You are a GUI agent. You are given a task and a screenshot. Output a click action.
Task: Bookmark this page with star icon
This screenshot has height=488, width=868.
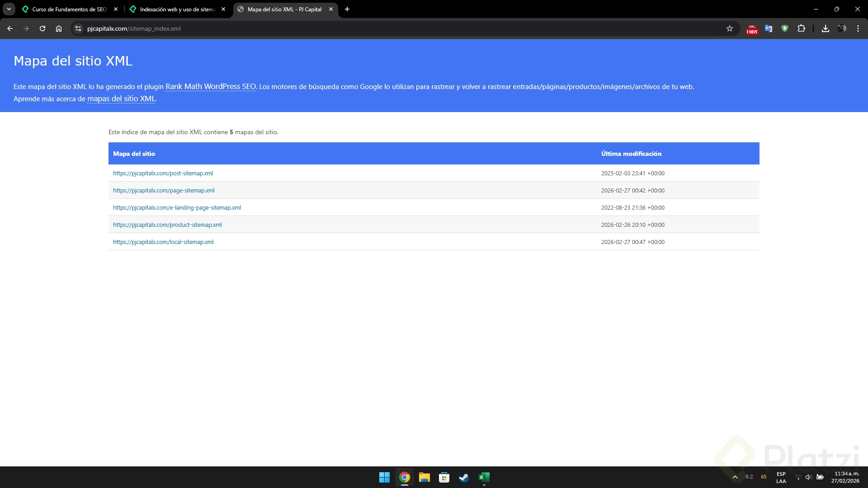[729, 28]
